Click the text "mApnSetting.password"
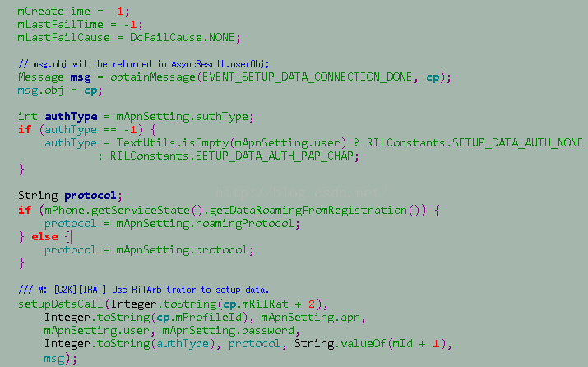The width and height of the screenshot is (588, 367). tap(228, 331)
